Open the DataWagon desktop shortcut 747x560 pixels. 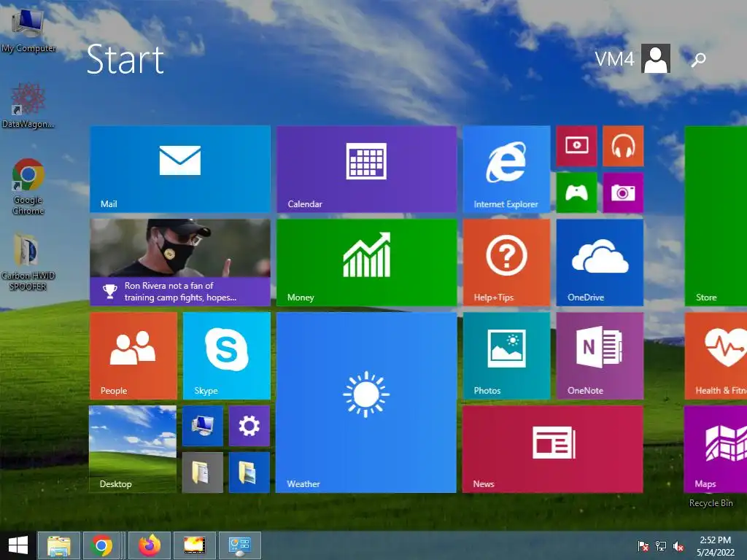pos(28,106)
